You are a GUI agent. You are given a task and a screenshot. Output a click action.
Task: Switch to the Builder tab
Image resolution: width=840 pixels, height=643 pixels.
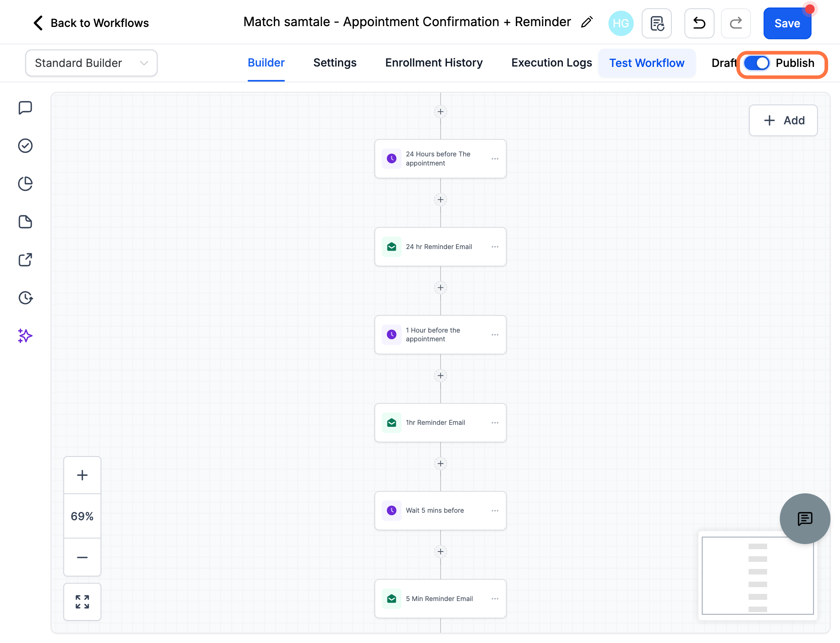click(266, 63)
